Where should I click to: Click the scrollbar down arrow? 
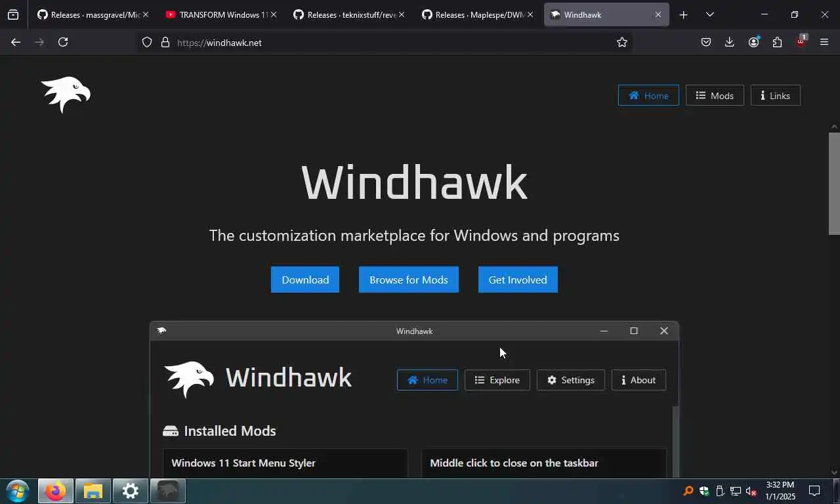click(834, 472)
